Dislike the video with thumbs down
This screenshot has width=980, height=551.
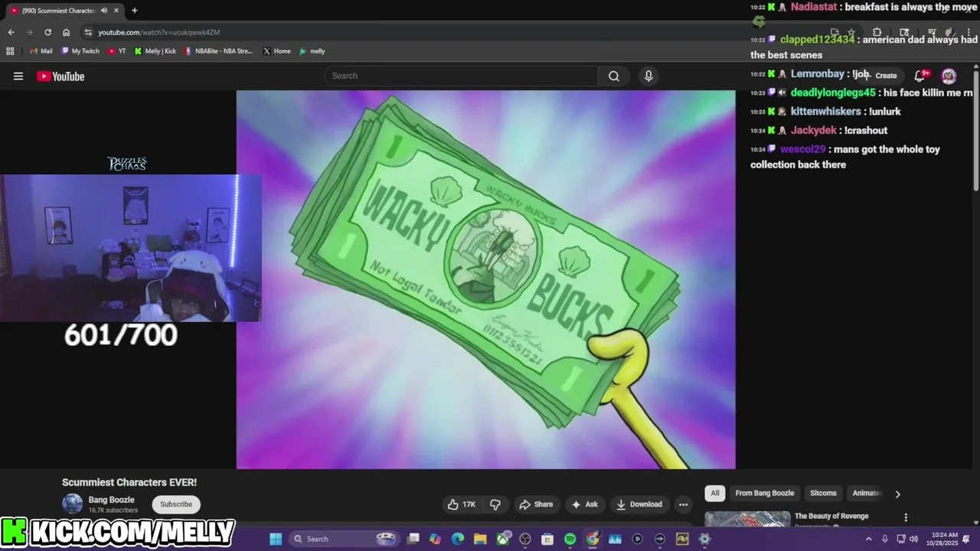[x=495, y=504]
